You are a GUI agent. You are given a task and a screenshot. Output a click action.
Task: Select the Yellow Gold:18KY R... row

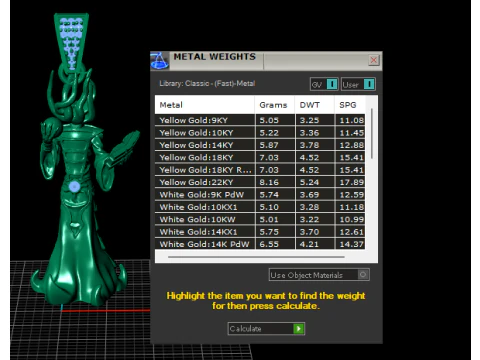[x=260, y=170]
